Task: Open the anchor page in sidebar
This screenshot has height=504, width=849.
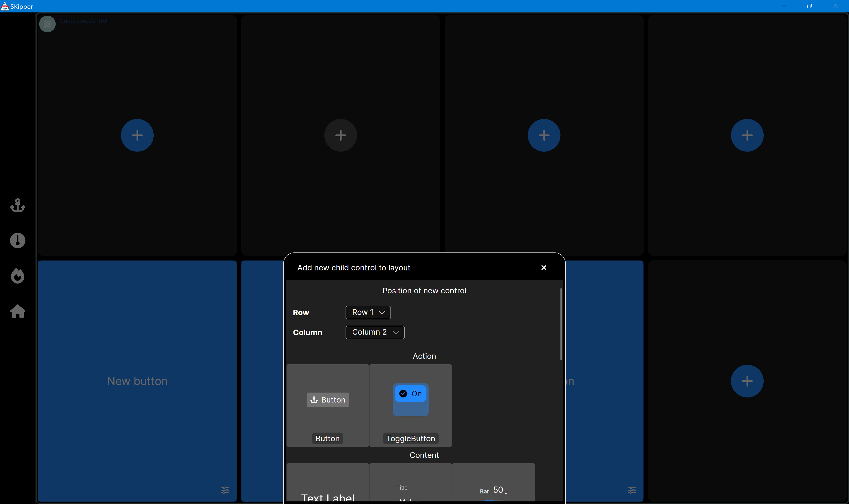Action: 18,205
